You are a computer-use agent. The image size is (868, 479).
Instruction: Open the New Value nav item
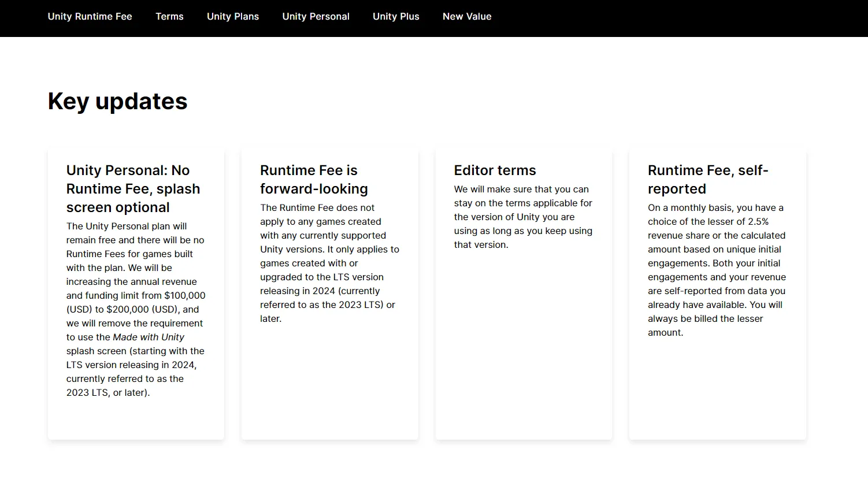click(467, 17)
